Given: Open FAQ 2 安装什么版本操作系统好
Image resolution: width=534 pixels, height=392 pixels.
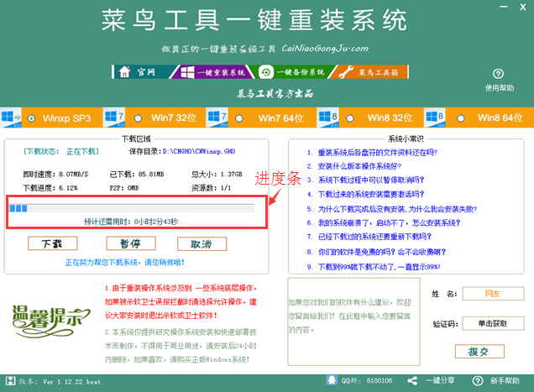Looking at the screenshot, I should point(359,166).
